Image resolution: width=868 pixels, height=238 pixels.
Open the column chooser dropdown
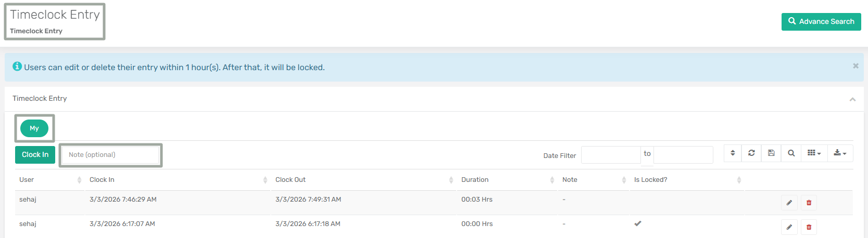[814, 153]
